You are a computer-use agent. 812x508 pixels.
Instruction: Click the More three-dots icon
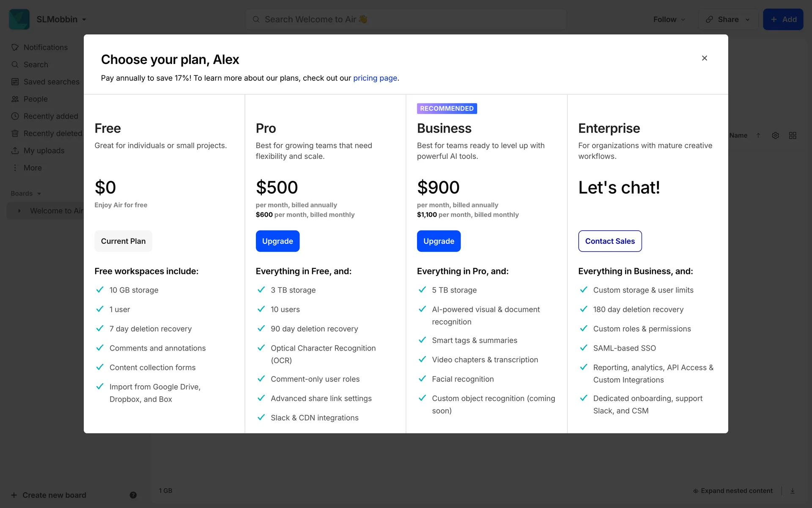pos(15,168)
